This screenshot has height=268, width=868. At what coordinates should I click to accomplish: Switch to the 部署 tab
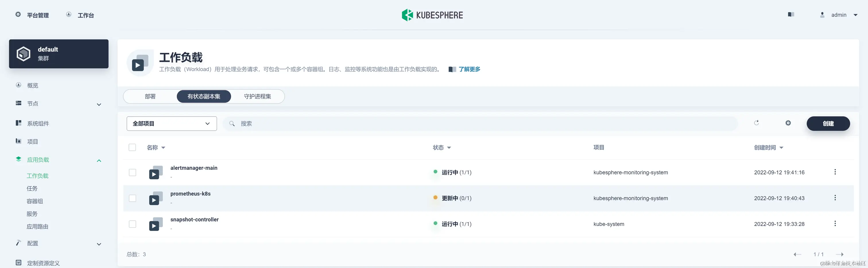pyautogui.click(x=150, y=97)
